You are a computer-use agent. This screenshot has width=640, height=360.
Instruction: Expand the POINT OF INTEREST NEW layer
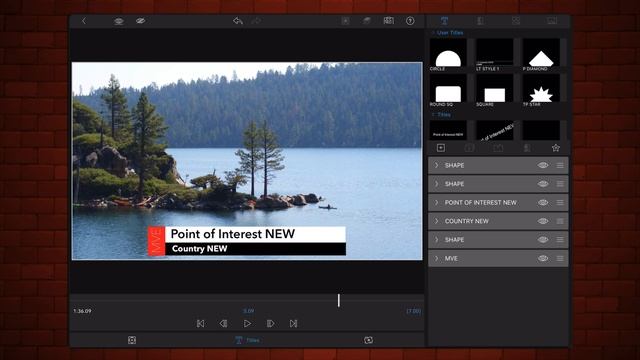pos(436,202)
